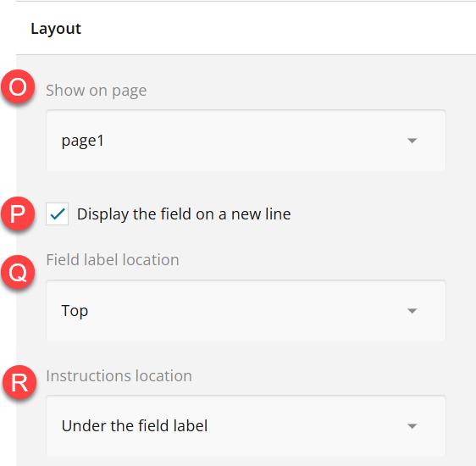Click the Field label location label
The width and height of the screenshot is (476, 466).
tap(113, 260)
